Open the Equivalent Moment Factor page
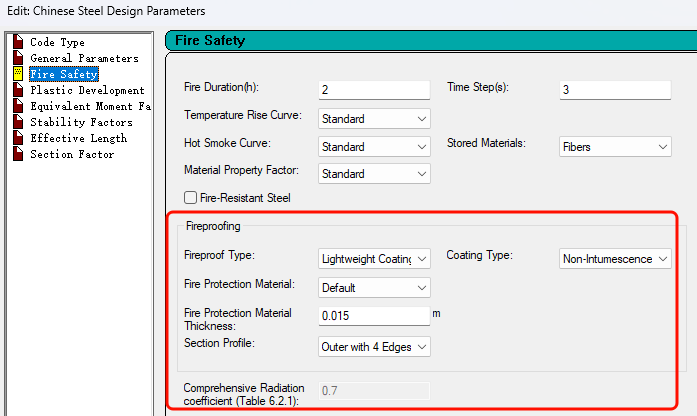 pyautogui.click(x=91, y=106)
